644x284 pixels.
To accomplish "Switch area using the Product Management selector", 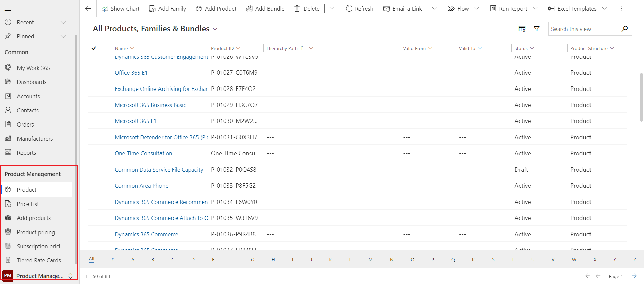I will [x=38, y=276].
